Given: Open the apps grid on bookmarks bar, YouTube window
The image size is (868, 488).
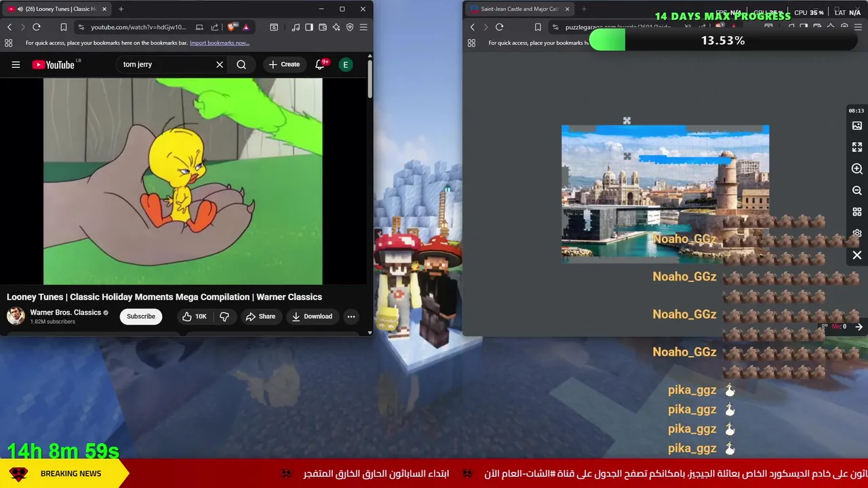Looking at the screenshot, I should [x=8, y=43].
